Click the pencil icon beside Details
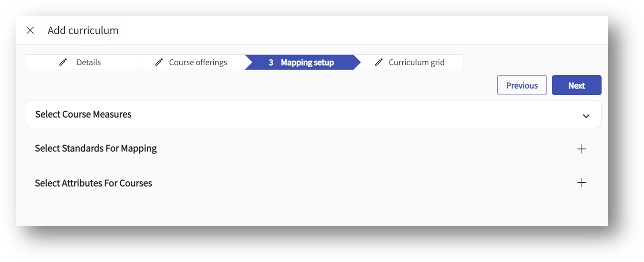This screenshot has width=644, height=262. (63, 62)
